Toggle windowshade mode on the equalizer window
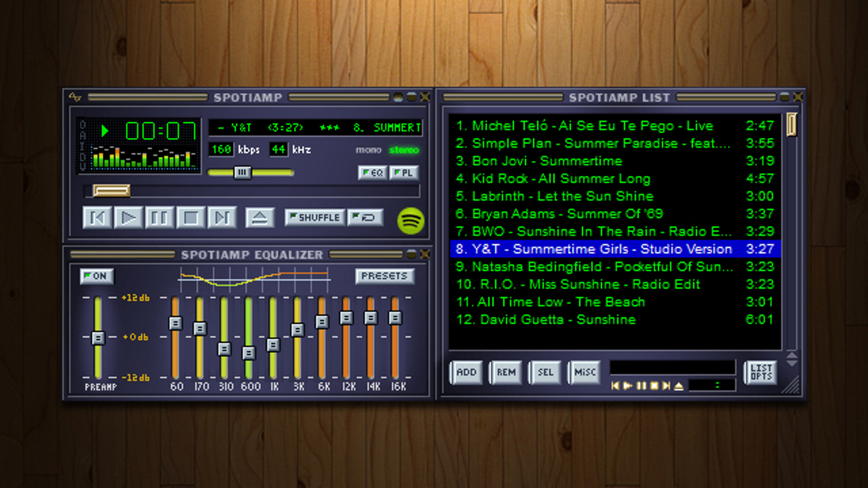The width and height of the screenshot is (868, 488). point(412,254)
